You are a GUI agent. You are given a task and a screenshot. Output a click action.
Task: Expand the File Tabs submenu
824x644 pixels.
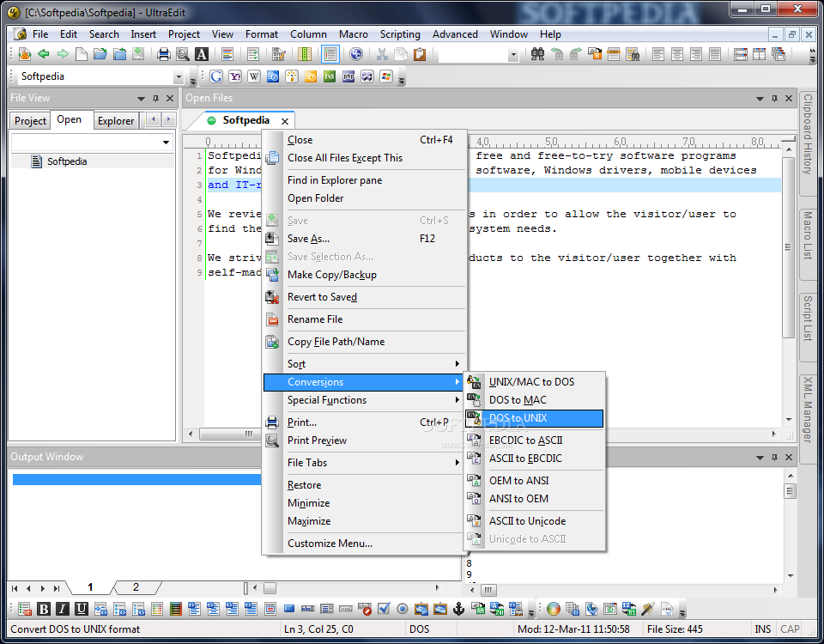pos(364,463)
